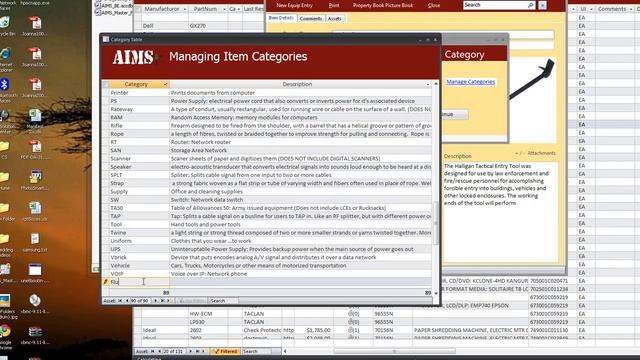Click Category Table window title icon
This screenshot has width=640, height=360.
[106, 40]
